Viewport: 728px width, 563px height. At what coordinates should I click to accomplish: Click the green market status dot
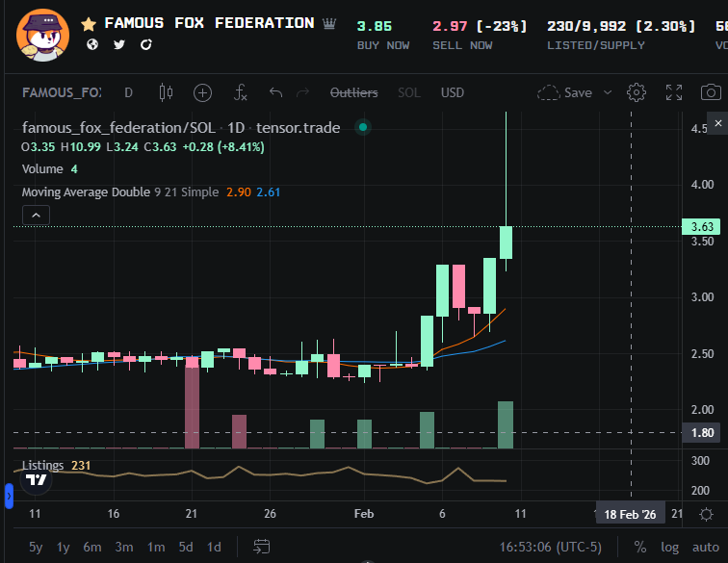click(x=363, y=127)
